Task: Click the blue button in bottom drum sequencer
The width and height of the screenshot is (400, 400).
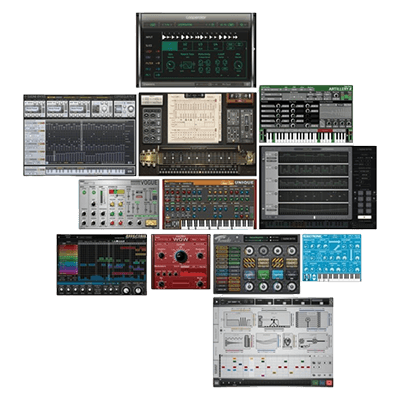Action: (x=322, y=383)
